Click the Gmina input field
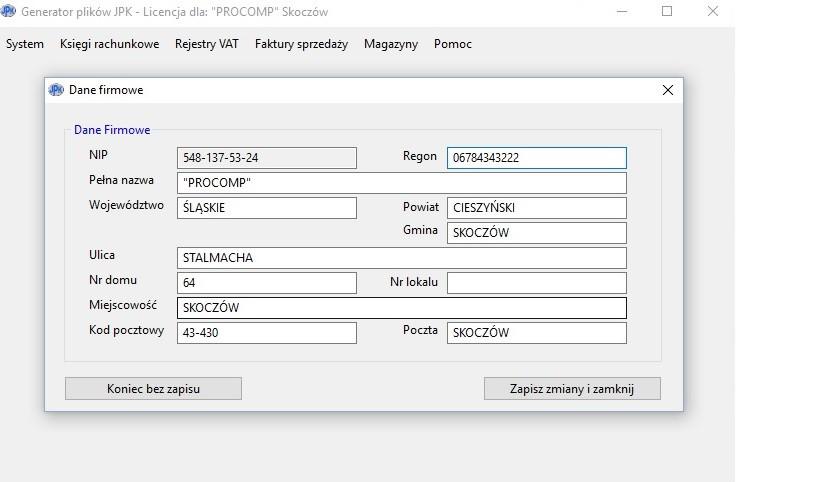Image resolution: width=819 pixels, height=482 pixels. click(x=536, y=233)
